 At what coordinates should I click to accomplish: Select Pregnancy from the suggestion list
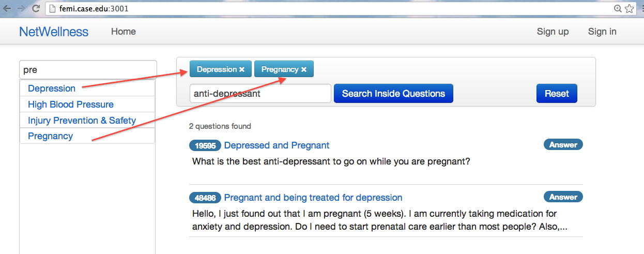click(x=51, y=136)
